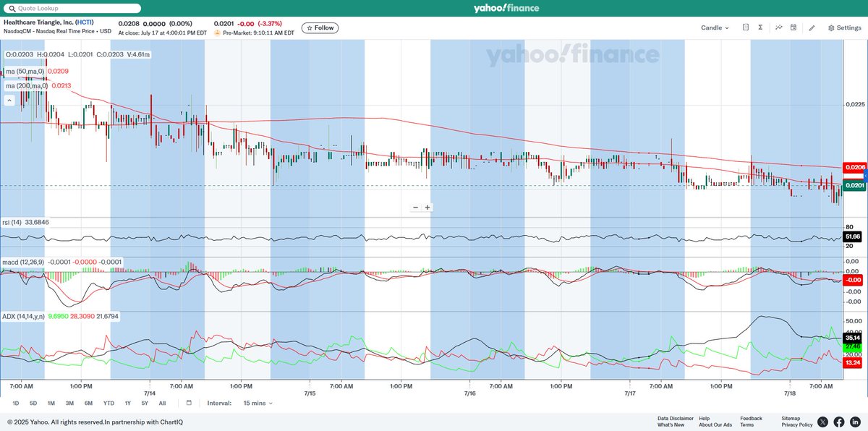Open the Data Disclaimer link
The width and height of the screenshot is (868, 431).
point(676,418)
